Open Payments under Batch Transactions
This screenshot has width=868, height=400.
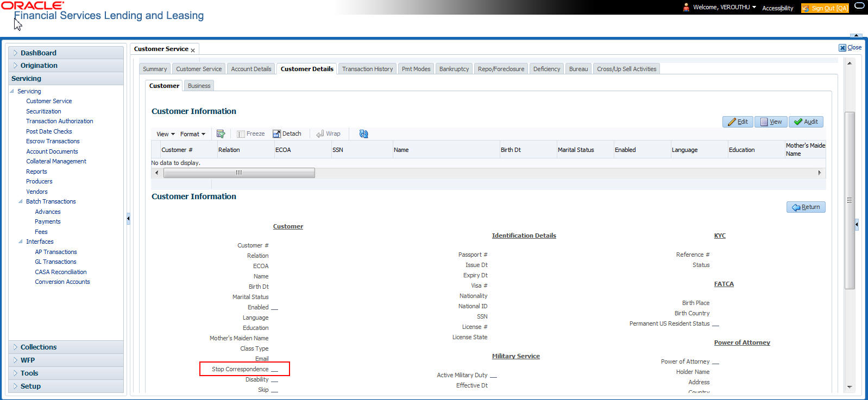click(x=48, y=221)
